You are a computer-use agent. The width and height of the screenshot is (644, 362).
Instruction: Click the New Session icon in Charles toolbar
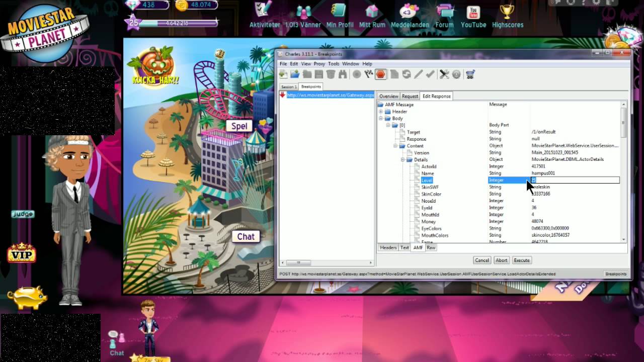pyautogui.click(x=283, y=74)
